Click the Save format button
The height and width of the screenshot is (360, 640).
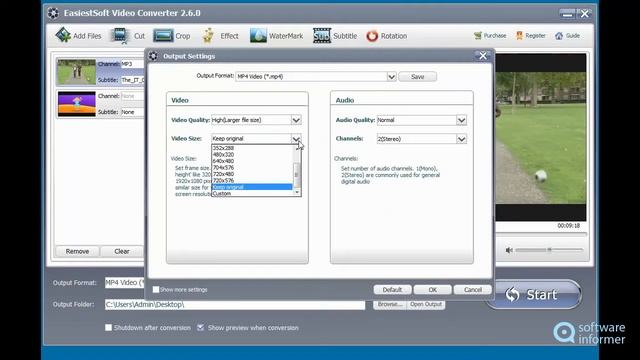pos(417,76)
